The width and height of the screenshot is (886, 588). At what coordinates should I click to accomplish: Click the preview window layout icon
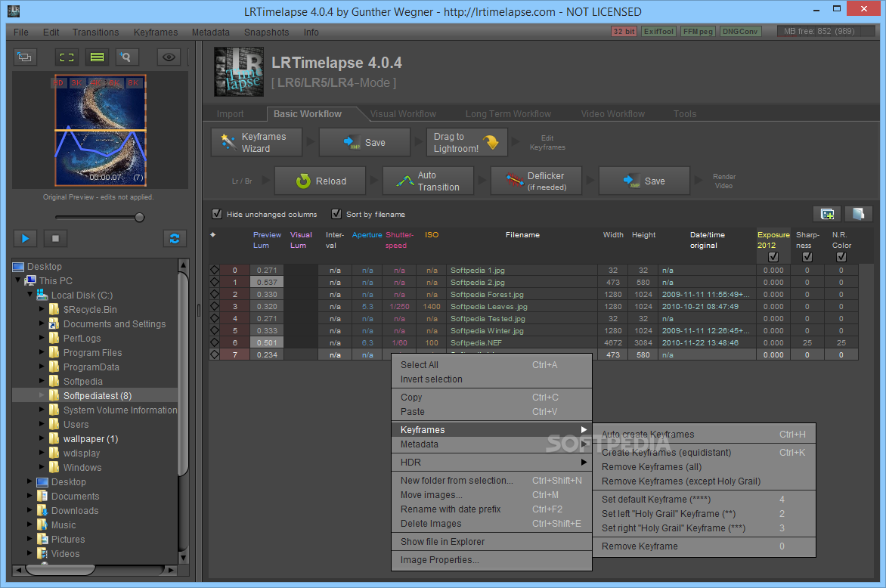pyautogui.click(x=25, y=57)
